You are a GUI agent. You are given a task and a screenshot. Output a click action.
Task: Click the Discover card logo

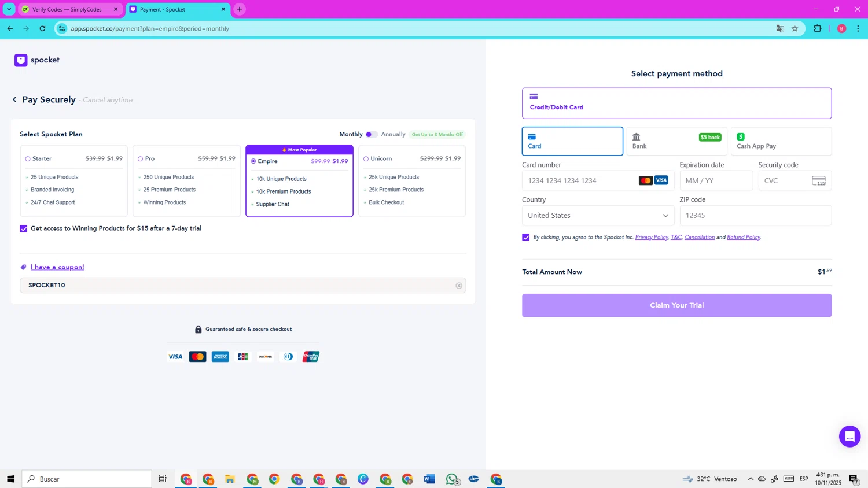coord(266,357)
